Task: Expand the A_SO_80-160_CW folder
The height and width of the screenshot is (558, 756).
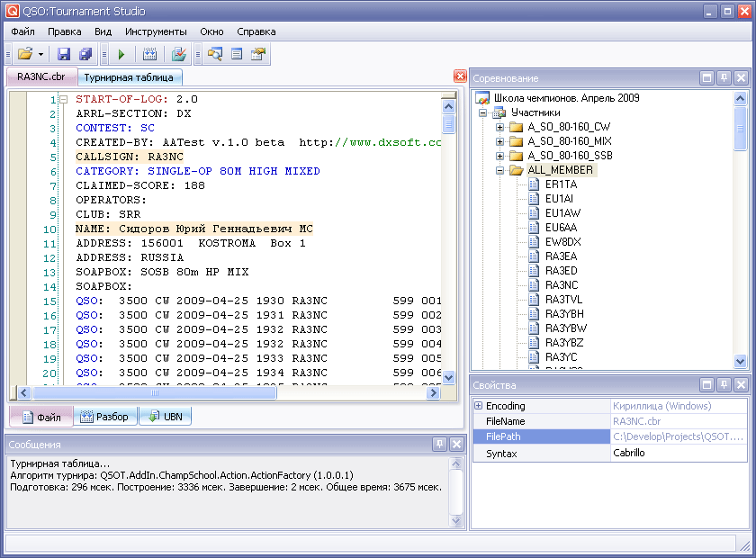Action: [499, 127]
